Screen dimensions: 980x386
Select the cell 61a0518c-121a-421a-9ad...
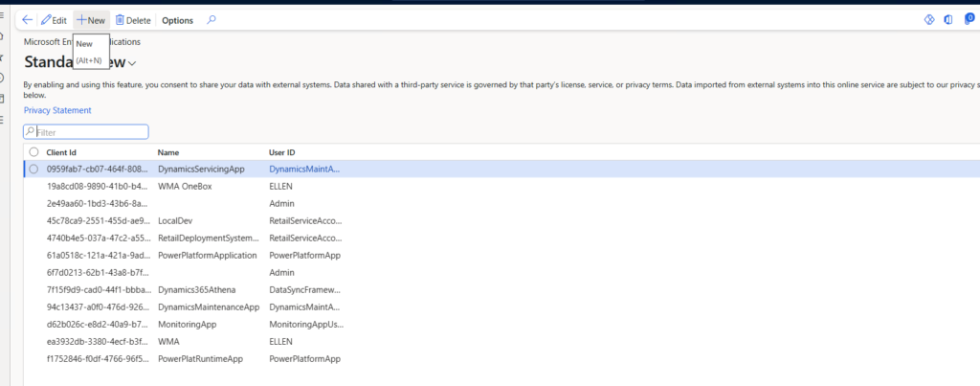(98, 255)
